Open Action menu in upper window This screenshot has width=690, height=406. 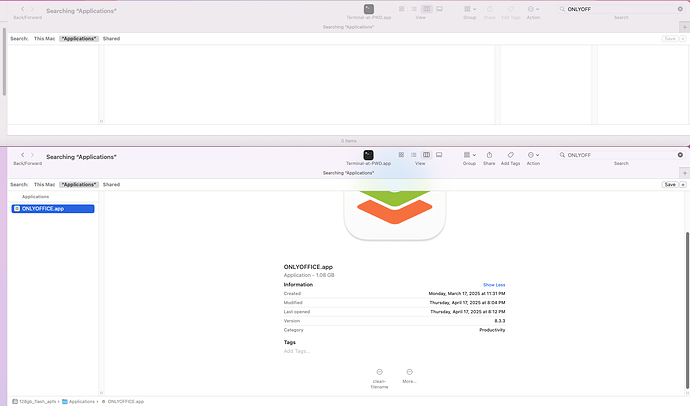point(533,9)
